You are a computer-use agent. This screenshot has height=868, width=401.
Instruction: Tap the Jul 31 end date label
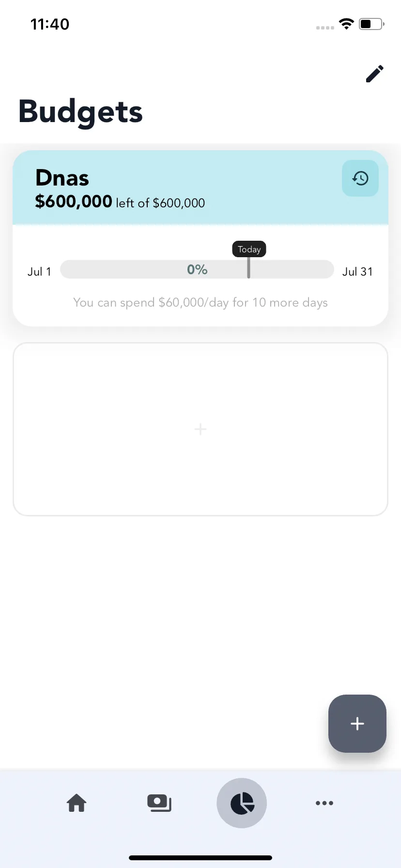(x=357, y=271)
